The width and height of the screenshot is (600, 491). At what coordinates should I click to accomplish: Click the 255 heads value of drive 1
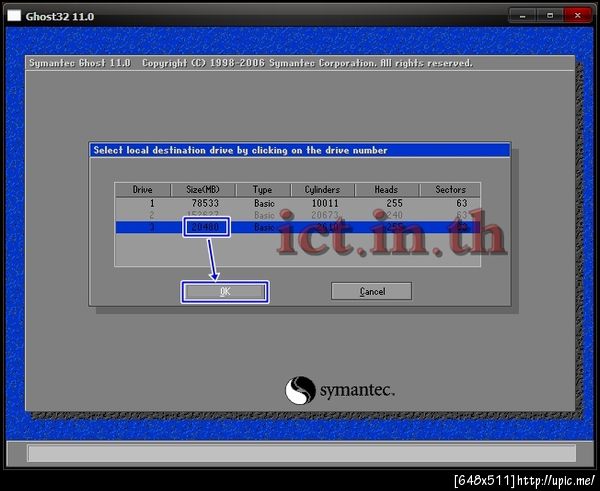394,203
